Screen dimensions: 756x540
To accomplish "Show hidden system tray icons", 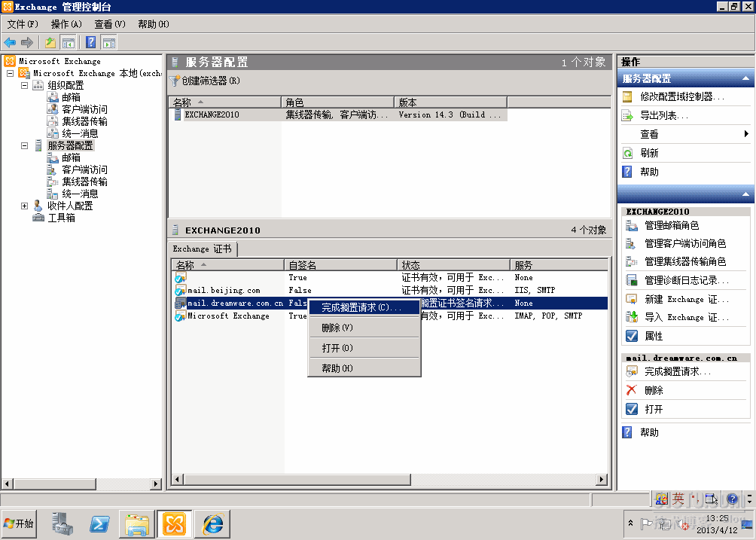I will coord(631,523).
